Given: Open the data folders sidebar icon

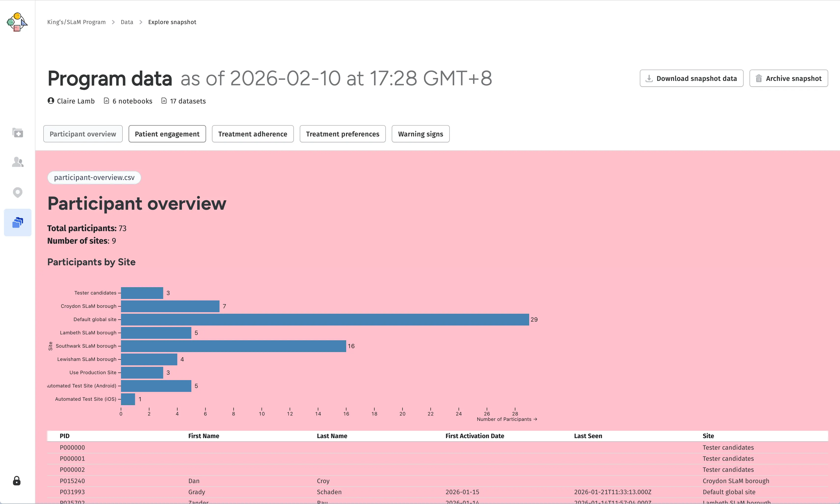Looking at the screenshot, I should [x=18, y=222].
